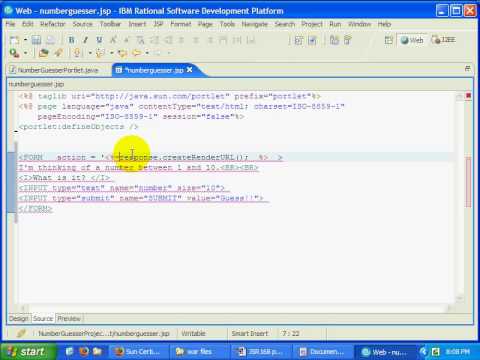480x360 pixels.
Task: Switch to the J2EE perspective
Action: [x=443, y=40]
